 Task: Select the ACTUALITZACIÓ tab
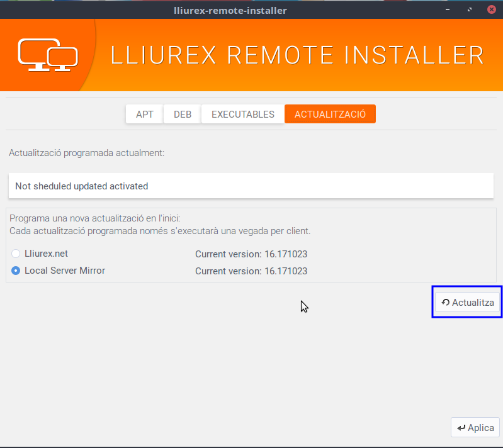[330, 115]
